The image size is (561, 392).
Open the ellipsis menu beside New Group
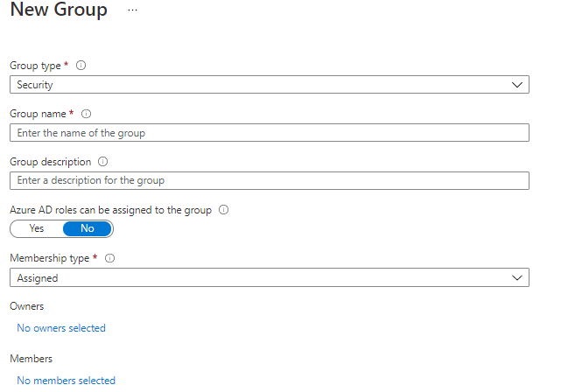pos(132,10)
